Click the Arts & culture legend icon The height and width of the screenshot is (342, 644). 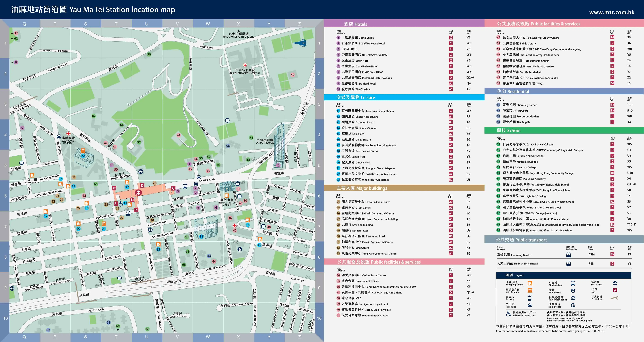(530, 290)
